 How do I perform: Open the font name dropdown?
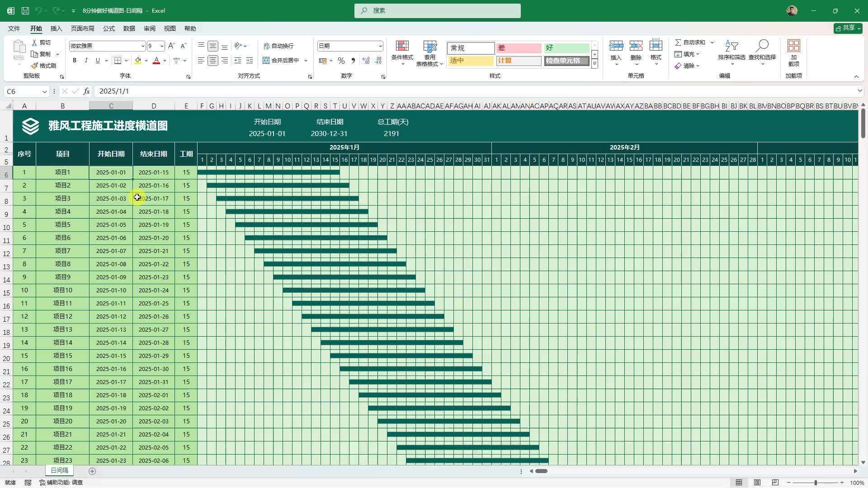143,46
